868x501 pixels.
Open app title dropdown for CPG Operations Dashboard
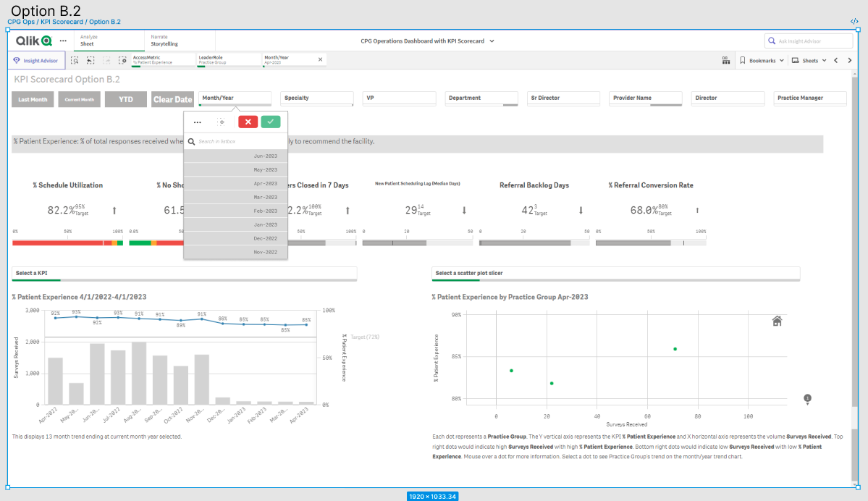[492, 41]
